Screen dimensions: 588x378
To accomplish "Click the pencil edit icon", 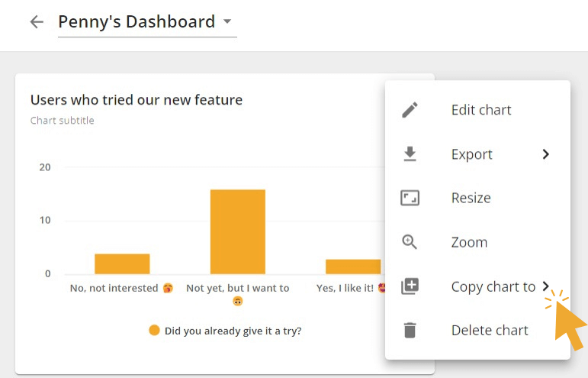I will pos(410,110).
